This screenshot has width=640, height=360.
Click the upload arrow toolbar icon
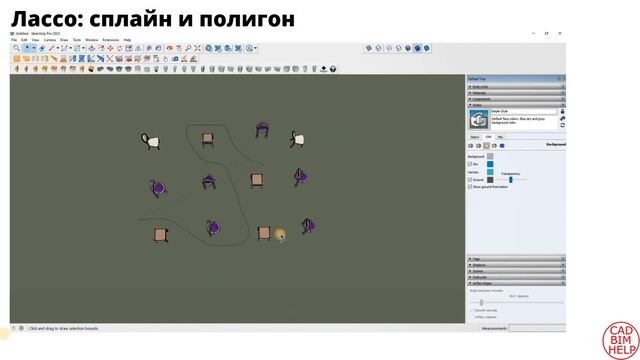[x=324, y=69]
